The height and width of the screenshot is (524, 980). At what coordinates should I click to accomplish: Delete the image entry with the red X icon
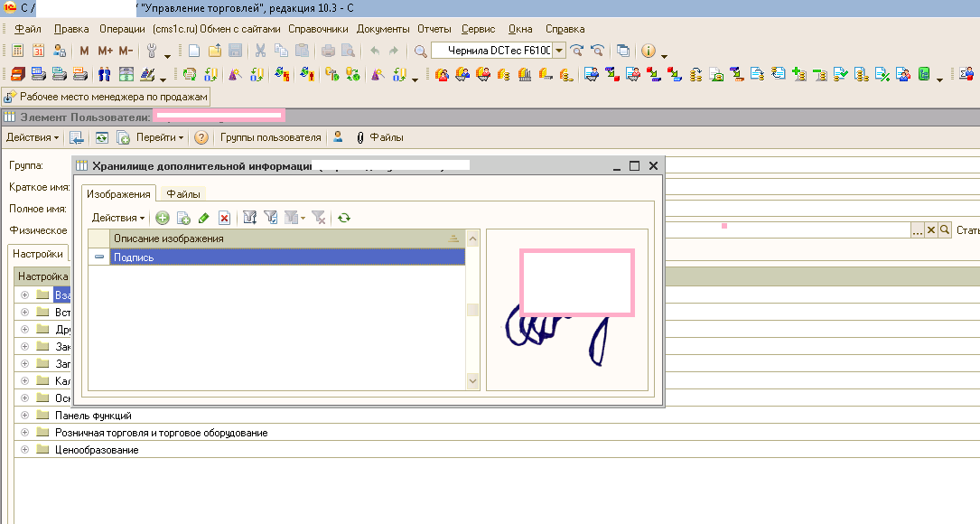point(224,218)
